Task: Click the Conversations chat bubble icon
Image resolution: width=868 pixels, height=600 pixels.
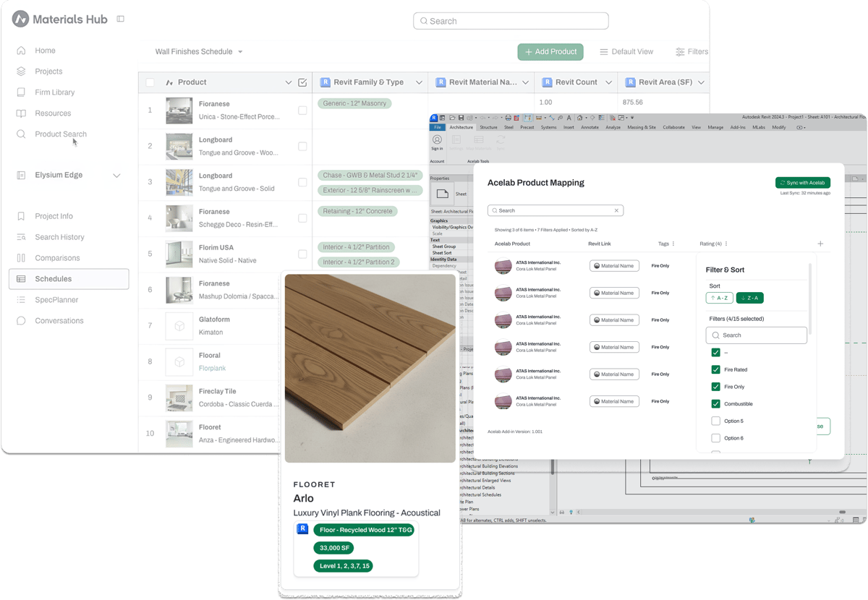Action: 21,321
